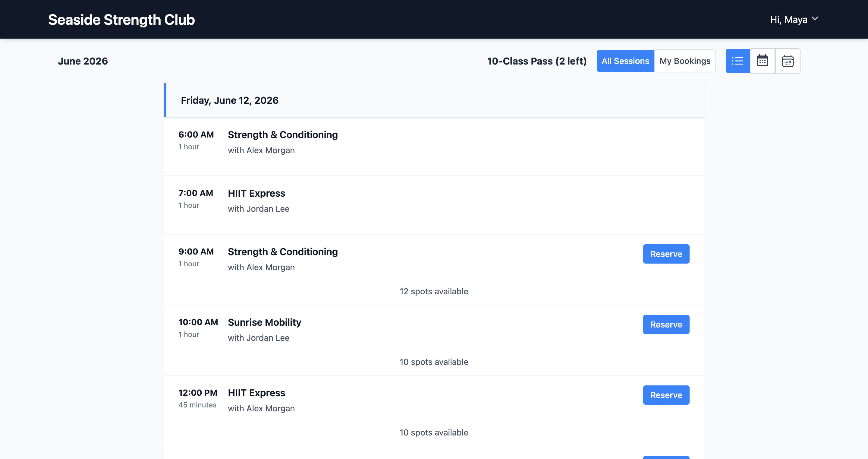Click '45 minutes' duration text

point(197,405)
